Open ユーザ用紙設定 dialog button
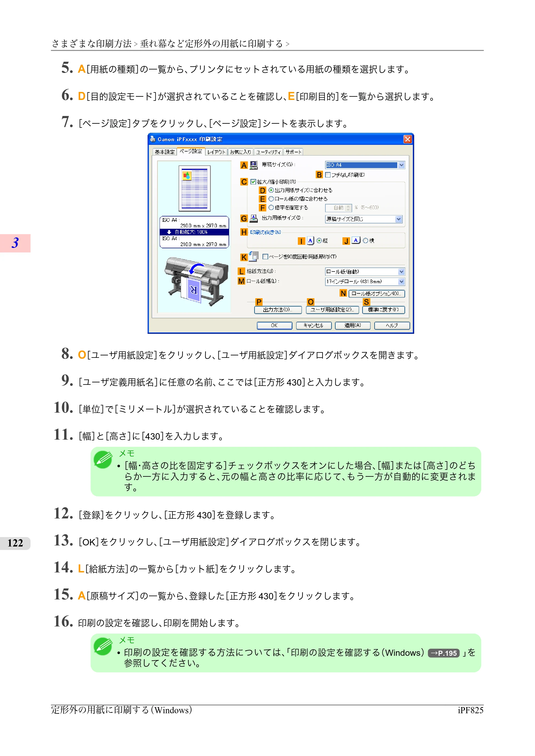This screenshot has height=756, width=535. pos(332,309)
